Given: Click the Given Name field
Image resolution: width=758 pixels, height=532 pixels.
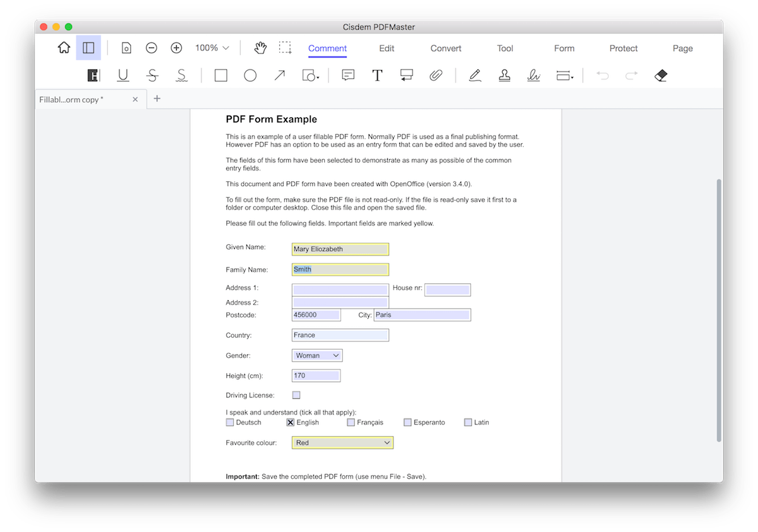Looking at the screenshot, I should 340,249.
